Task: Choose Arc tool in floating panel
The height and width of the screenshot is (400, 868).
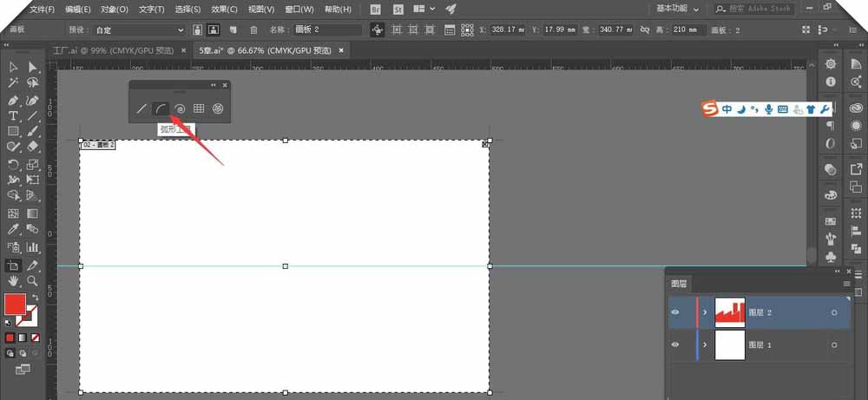Action: point(161,109)
